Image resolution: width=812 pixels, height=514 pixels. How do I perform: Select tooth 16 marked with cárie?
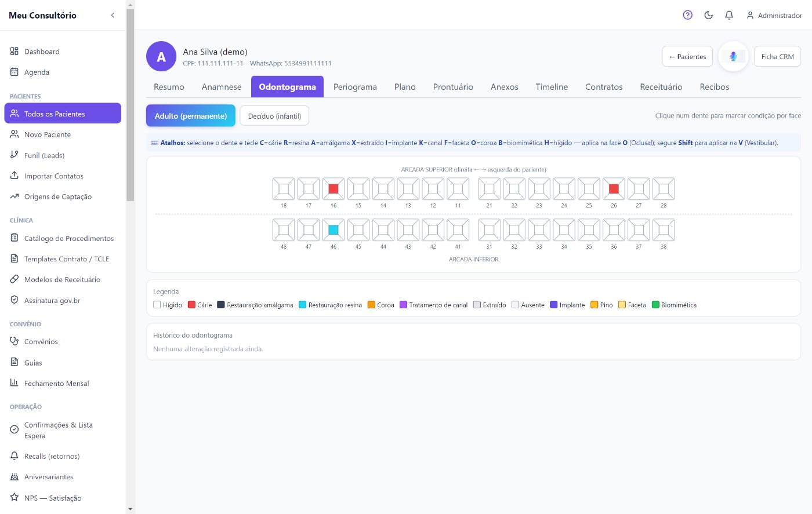coord(333,189)
